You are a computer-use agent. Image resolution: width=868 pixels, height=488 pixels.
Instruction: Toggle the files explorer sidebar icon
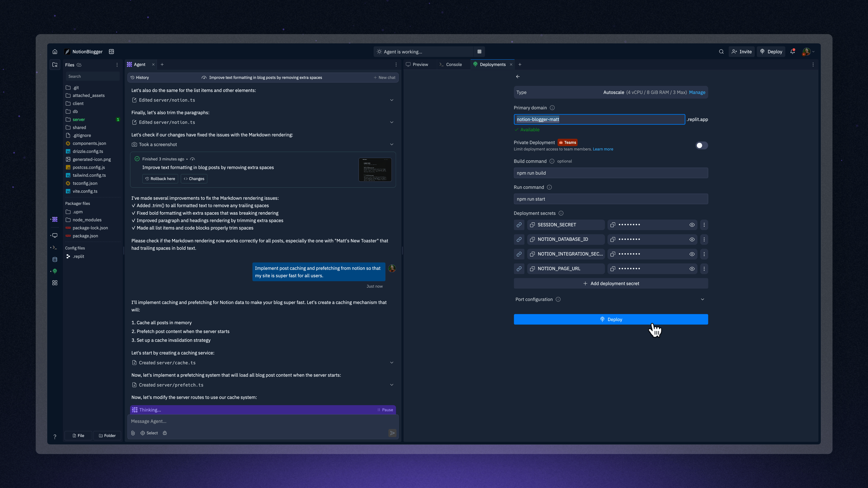click(x=54, y=65)
